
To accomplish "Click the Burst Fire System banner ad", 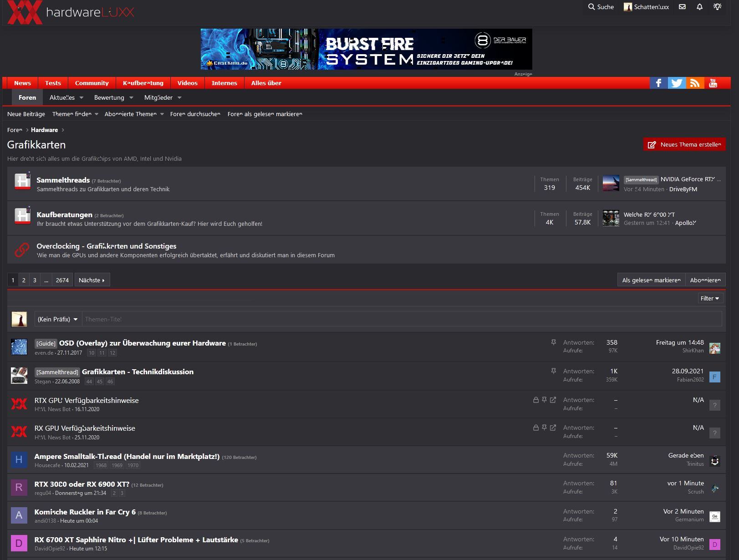I will [x=366, y=49].
